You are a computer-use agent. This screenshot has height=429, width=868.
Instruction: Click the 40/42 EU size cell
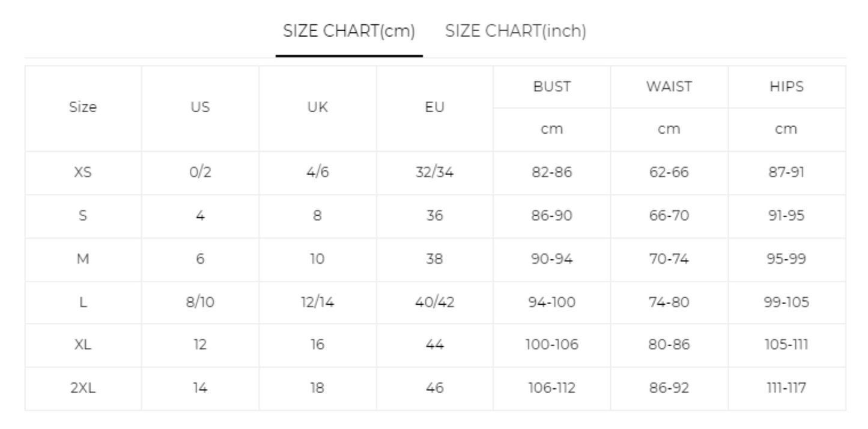pos(435,302)
